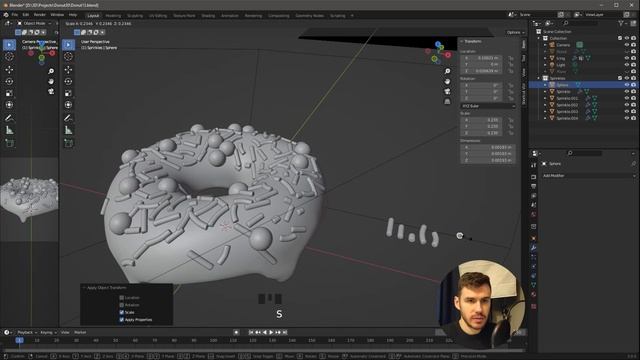Image resolution: width=640 pixels, height=360 pixels.
Task: Switch perspective/orthographic gizmo in main viewport
Action: (x=447, y=101)
